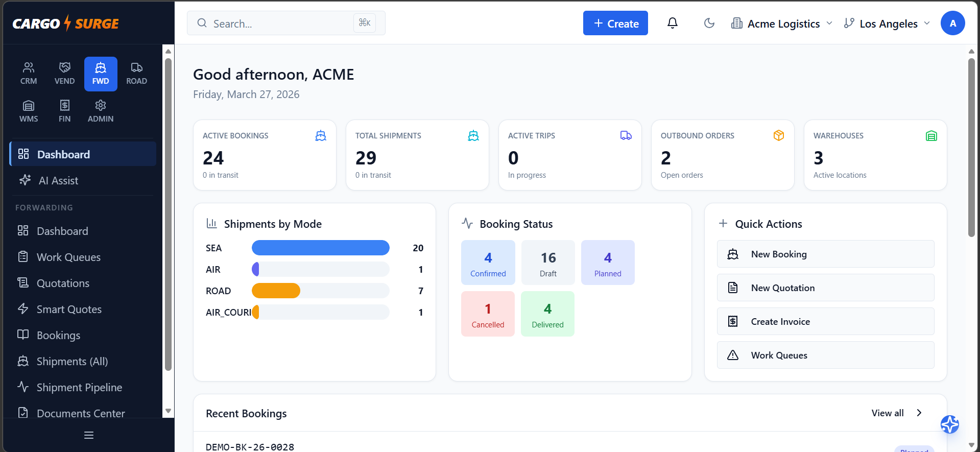Open the Los Angeles branch dropdown

(887, 23)
